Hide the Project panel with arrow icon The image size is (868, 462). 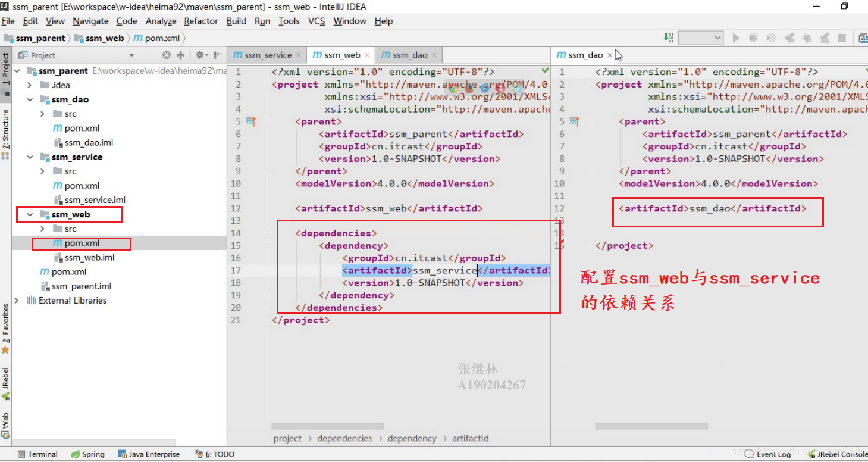(218, 55)
